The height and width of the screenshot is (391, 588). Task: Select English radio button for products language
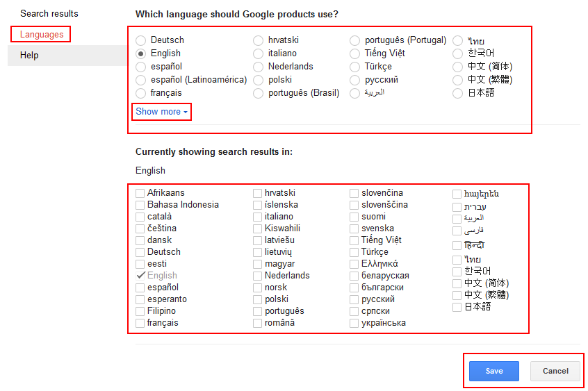click(x=140, y=53)
